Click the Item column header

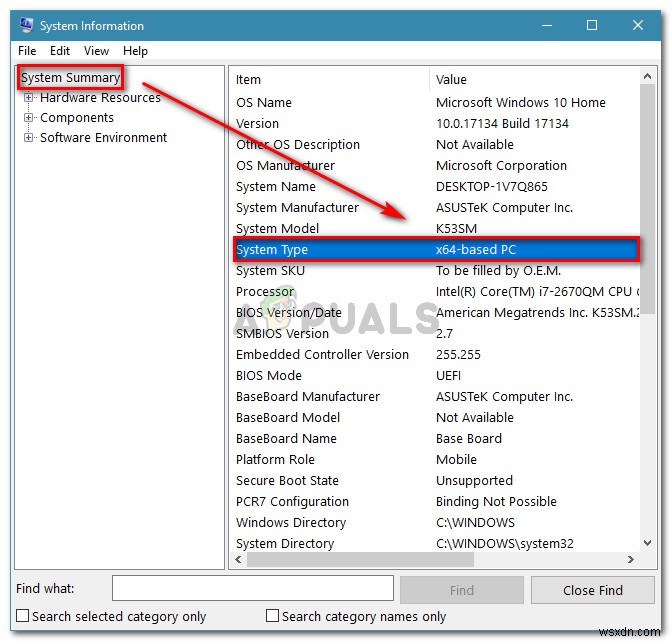(329, 80)
